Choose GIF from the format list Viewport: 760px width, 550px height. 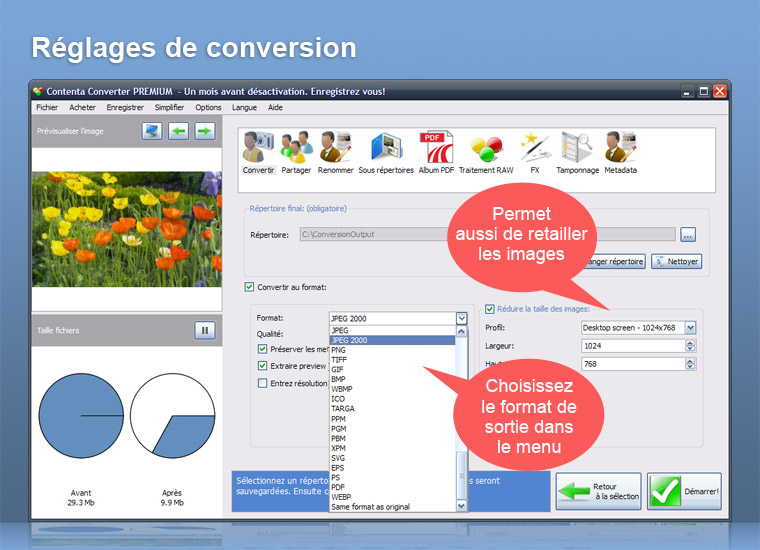click(393, 369)
